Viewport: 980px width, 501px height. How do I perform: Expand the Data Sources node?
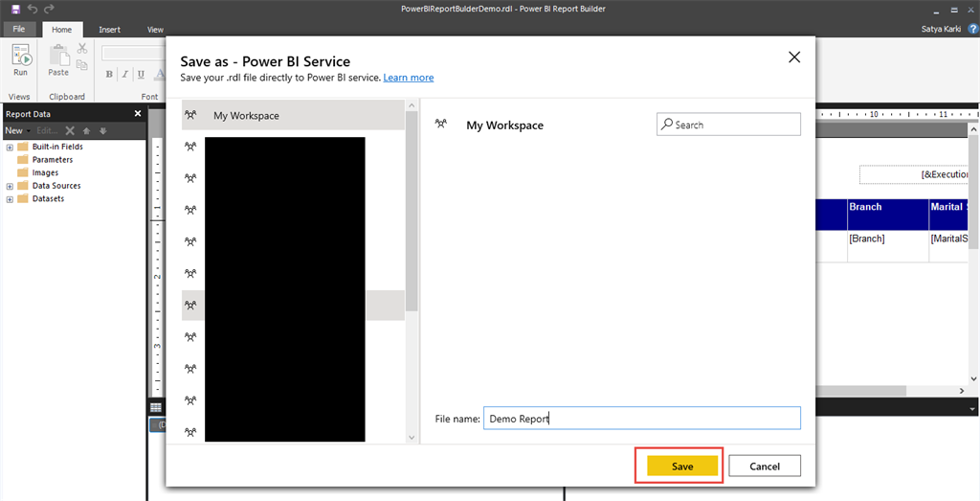point(10,187)
